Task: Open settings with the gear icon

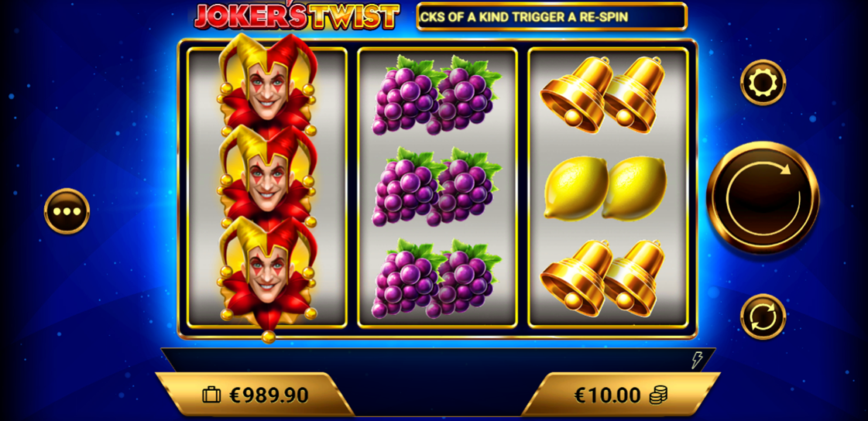Action: (763, 83)
